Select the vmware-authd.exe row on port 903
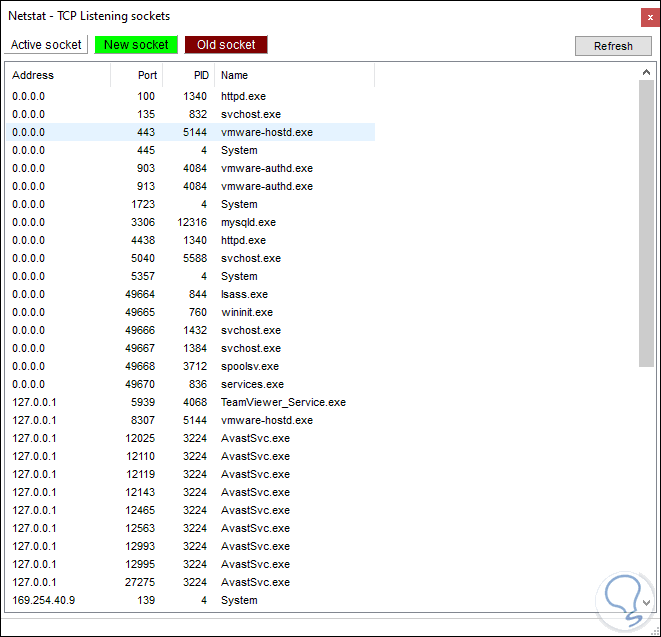The height and width of the screenshot is (637, 661). point(191,168)
